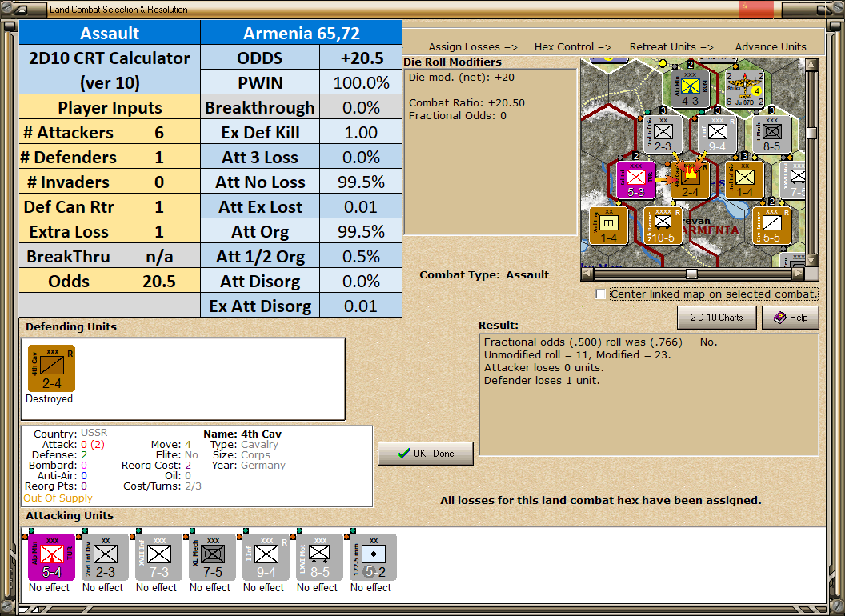Click the destroyed 4th Cav 2-4 defending unit
The height and width of the screenshot is (616, 845).
tap(52, 369)
